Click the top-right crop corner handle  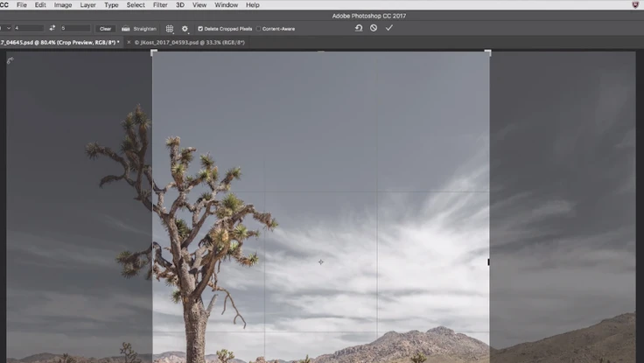pyautogui.click(x=488, y=52)
